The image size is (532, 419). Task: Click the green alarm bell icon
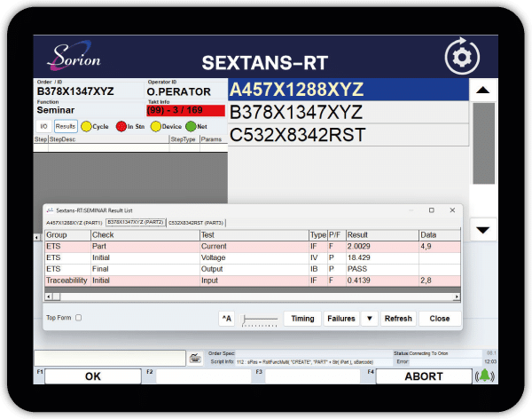(484, 376)
